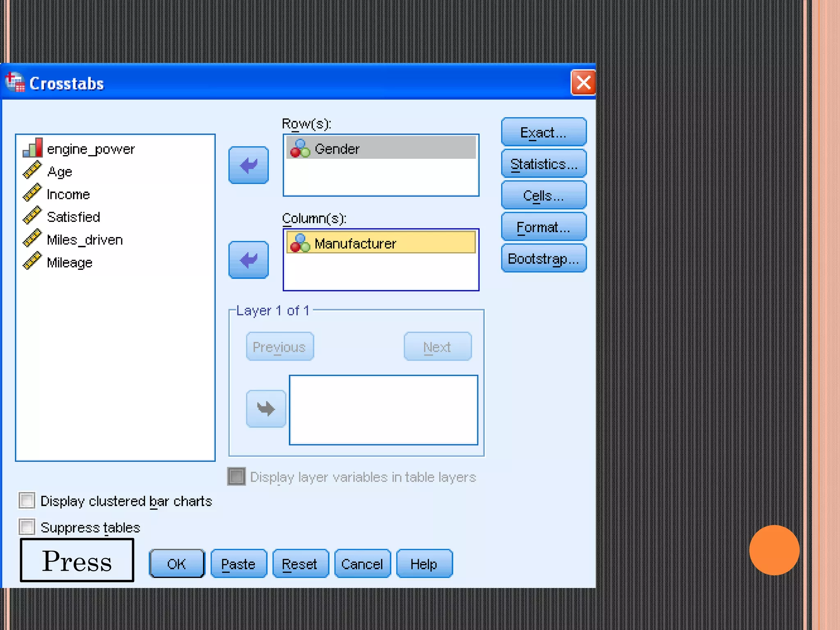840x630 pixels.
Task: Select the engine_power variable in list
Action: tap(90, 149)
